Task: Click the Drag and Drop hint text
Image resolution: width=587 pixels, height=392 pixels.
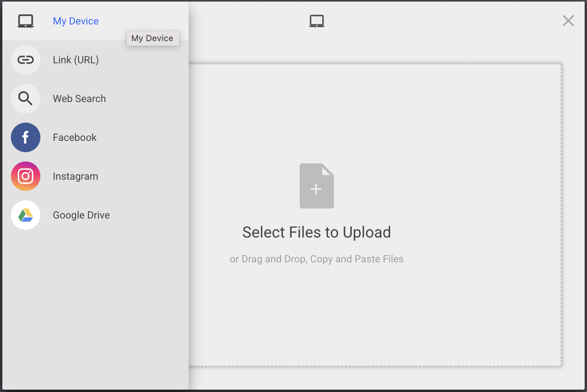Action: [x=317, y=259]
